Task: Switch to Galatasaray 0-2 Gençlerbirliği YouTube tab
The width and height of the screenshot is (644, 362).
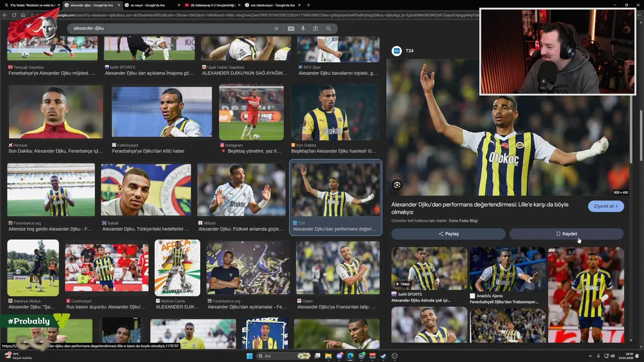Action: (212, 5)
